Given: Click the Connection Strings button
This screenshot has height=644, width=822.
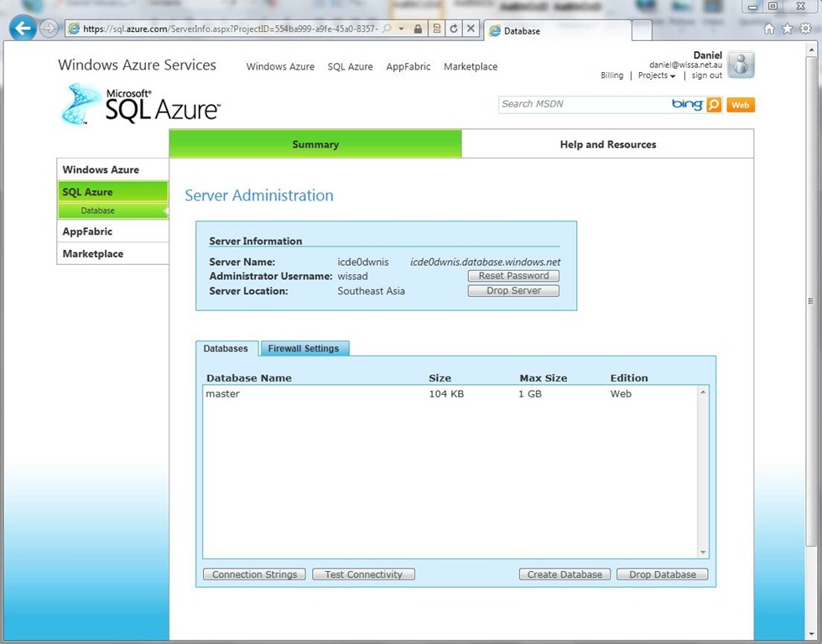Looking at the screenshot, I should 254,574.
